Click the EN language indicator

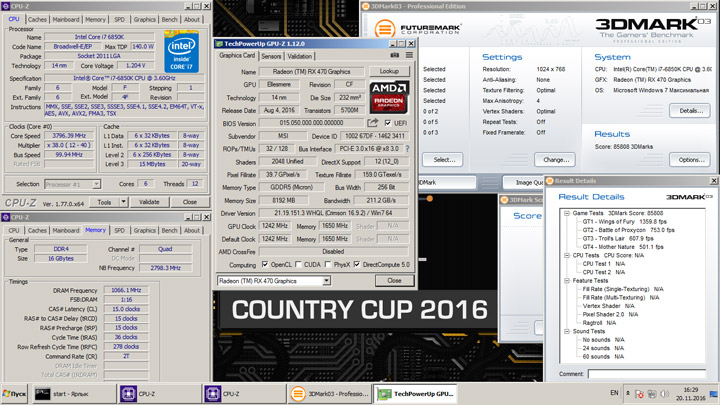pos(614,393)
